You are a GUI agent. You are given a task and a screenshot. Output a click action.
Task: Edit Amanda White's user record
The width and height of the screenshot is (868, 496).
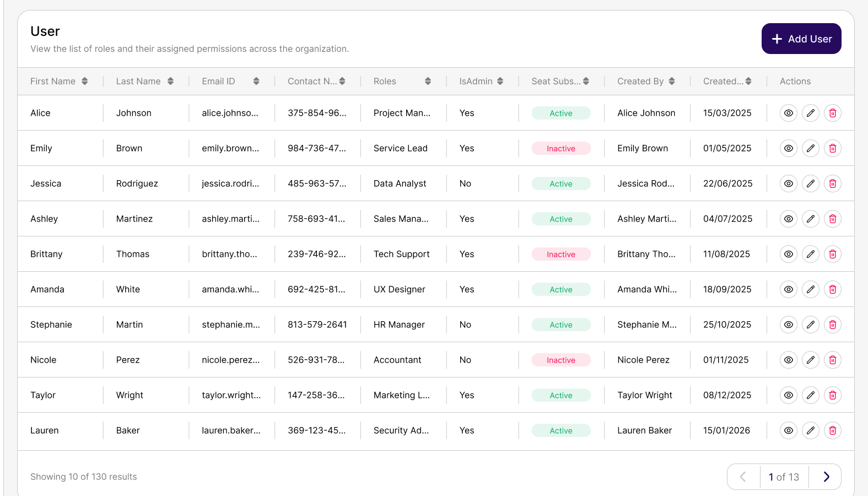click(x=811, y=289)
